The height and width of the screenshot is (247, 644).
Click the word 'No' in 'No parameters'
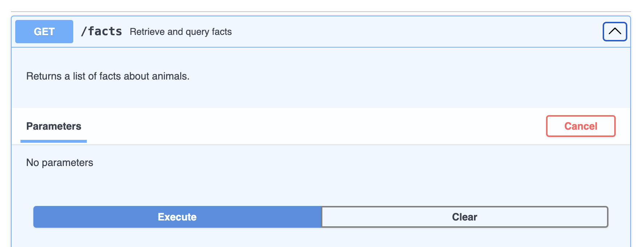point(32,163)
